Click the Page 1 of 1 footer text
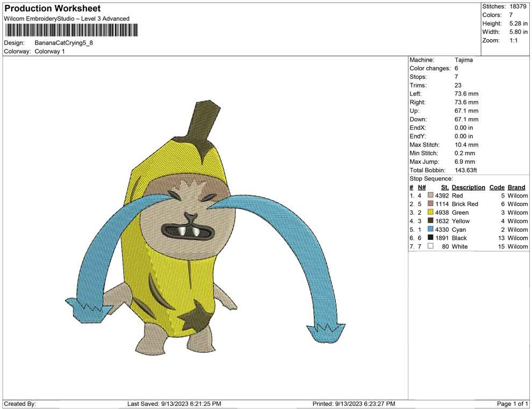Image resolution: width=532 pixels, height=409 pixels. click(x=513, y=404)
